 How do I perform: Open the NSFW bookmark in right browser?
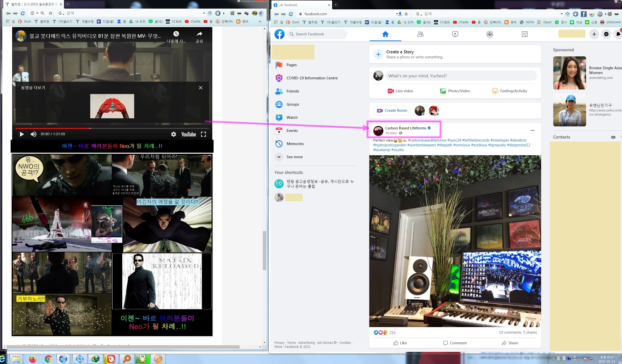pyautogui.click(x=527, y=22)
